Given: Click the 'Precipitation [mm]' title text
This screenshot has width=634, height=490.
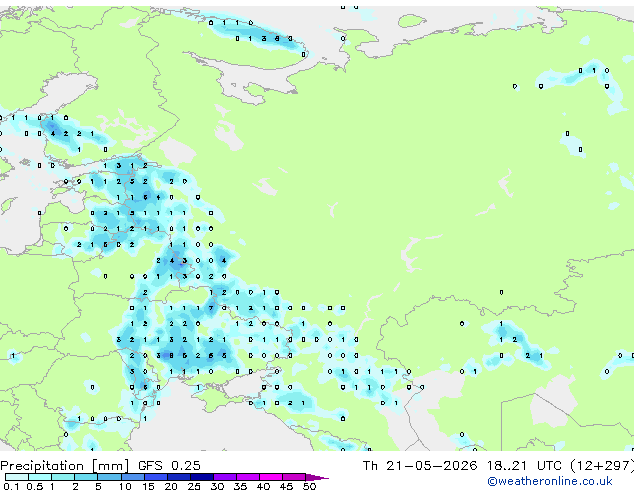Looking at the screenshot, I should point(65,466).
